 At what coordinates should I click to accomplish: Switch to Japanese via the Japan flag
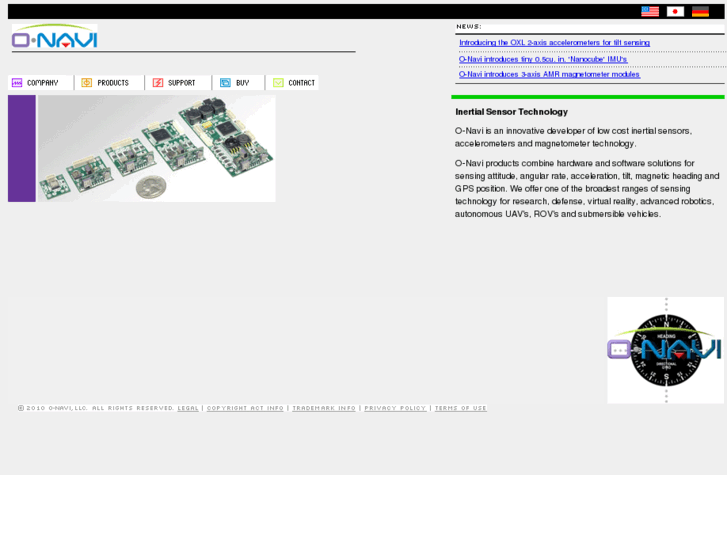675,12
